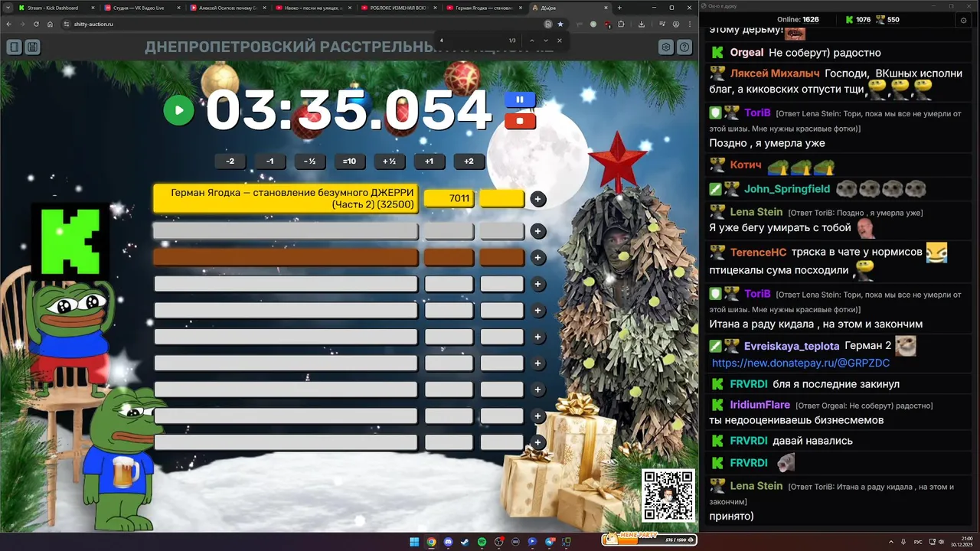The height and width of the screenshot is (551, 980).
Task: Click plus icon on second auction row
Action: tap(538, 231)
